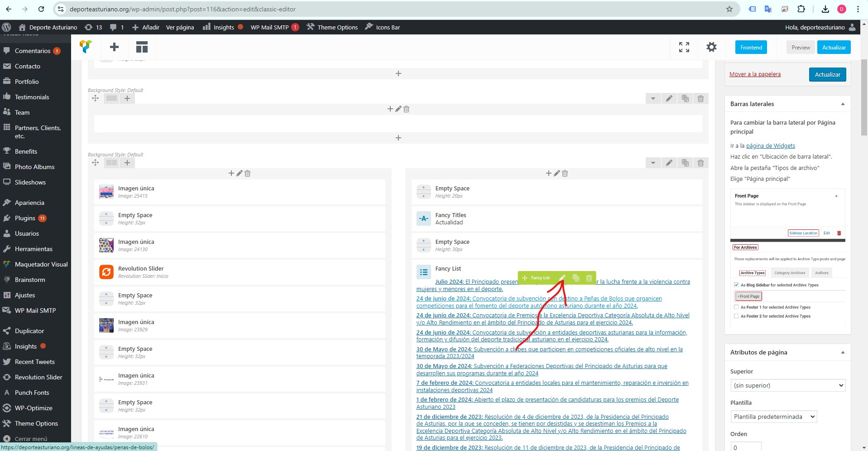This screenshot has width=868, height=451.
Task: Bookmark this page with the star icon
Action: pos(729,9)
